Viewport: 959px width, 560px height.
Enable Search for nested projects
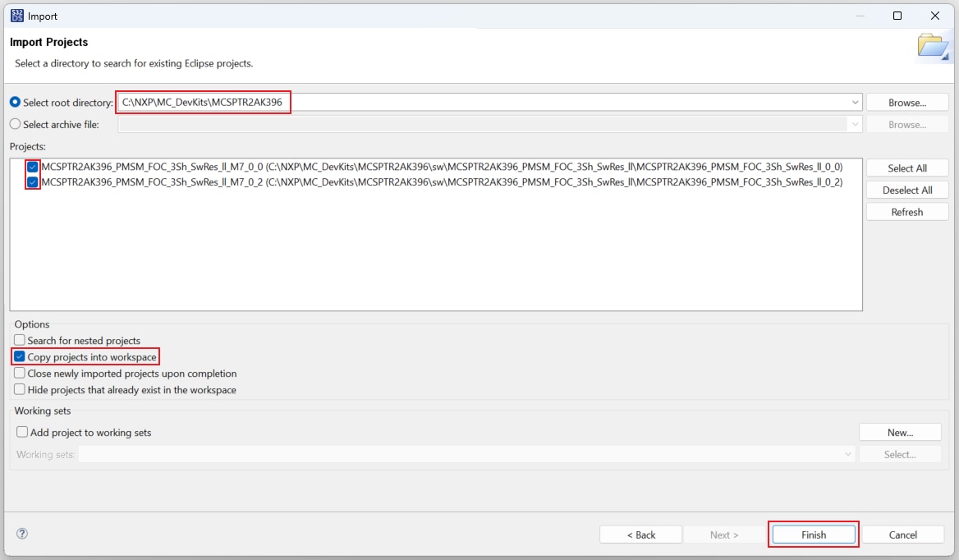(x=21, y=340)
